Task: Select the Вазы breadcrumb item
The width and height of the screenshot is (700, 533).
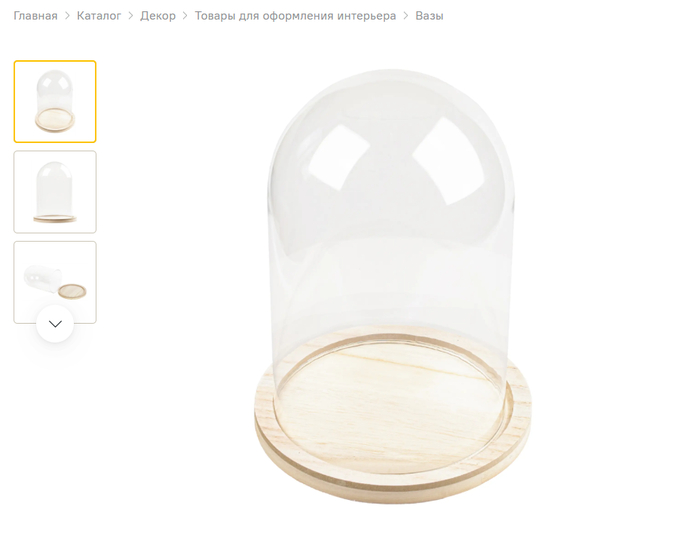Action: click(x=429, y=16)
